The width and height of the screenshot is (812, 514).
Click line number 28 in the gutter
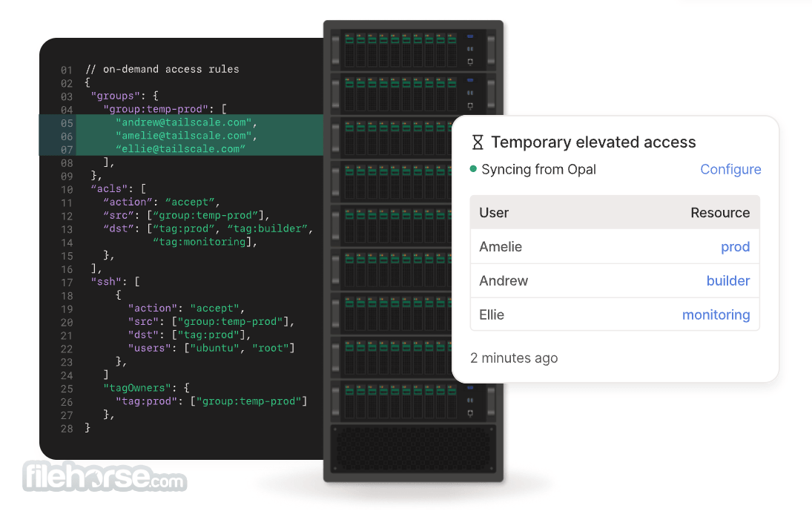click(x=66, y=429)
